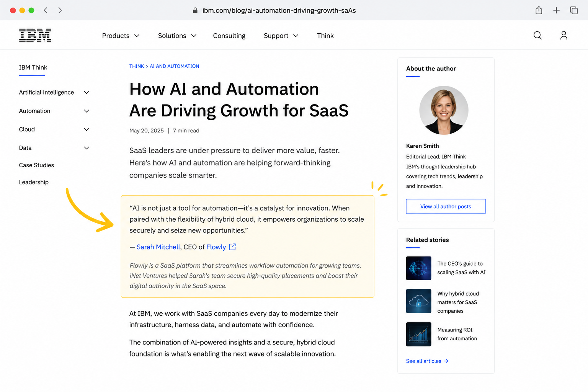588x392 pixels.
Task: Expand Automation sidebar section chevron
Action: [87, 111]
